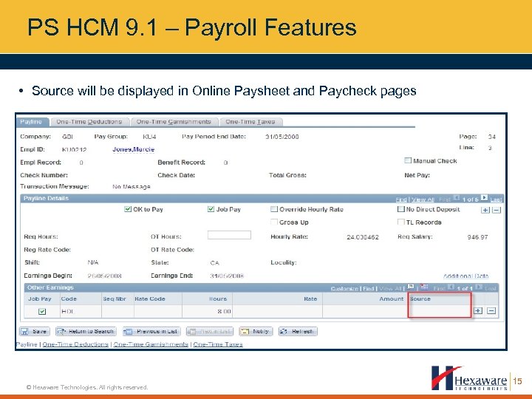This screenshot has height=399, width=532.
Task: Click Customize link in Other Earnings header
Action: pyautogui.click(x=344, y=289)
